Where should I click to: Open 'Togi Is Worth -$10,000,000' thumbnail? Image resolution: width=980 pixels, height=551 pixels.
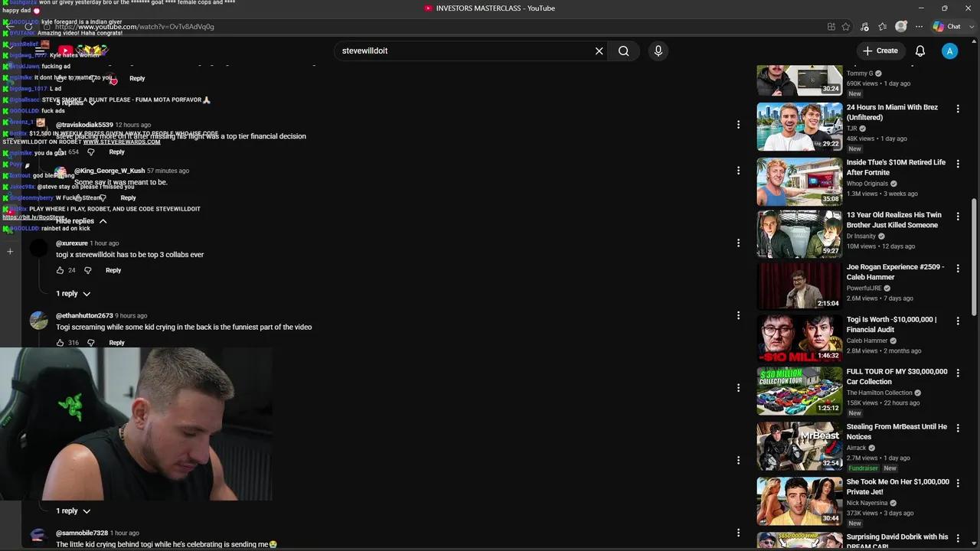pos(799,338)
